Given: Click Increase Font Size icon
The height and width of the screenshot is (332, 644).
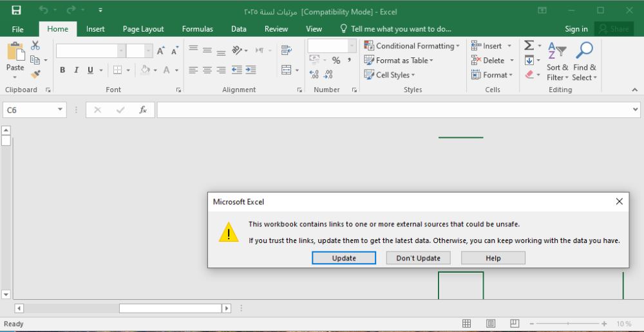Looking at the screenshot, I should click(160, 51).
